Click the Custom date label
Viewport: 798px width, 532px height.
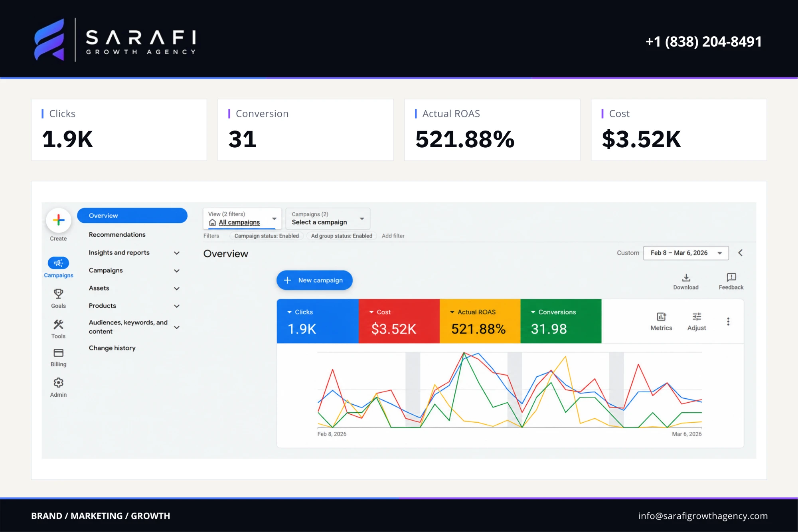(x=628, y=253)
